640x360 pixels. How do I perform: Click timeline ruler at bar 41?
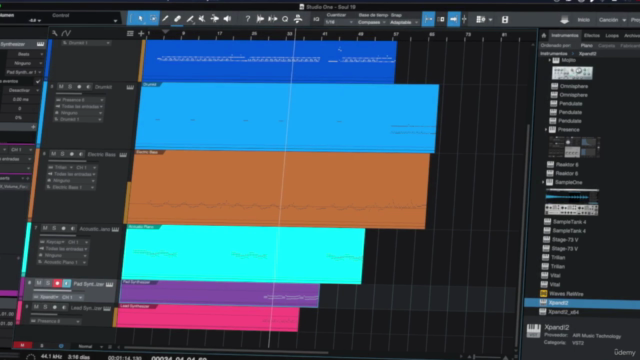click(x=325, y=34)
